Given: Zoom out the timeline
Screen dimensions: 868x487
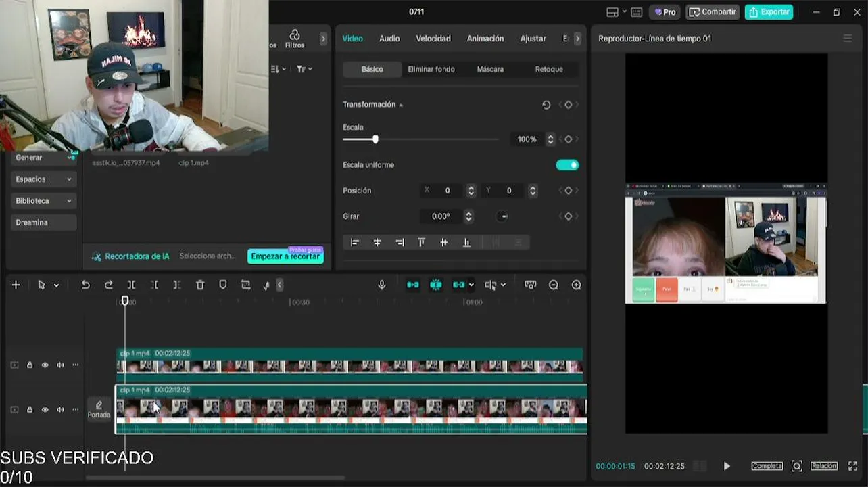Looking at the screenshot, I should coord(553,285).
